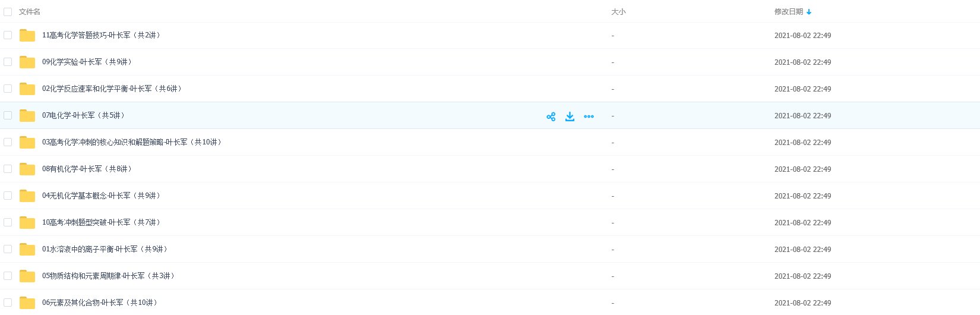Sort by the 文件名 column header
Image resolution: width=980 pixels, height=315 pixels.
[x=30, y=12]
